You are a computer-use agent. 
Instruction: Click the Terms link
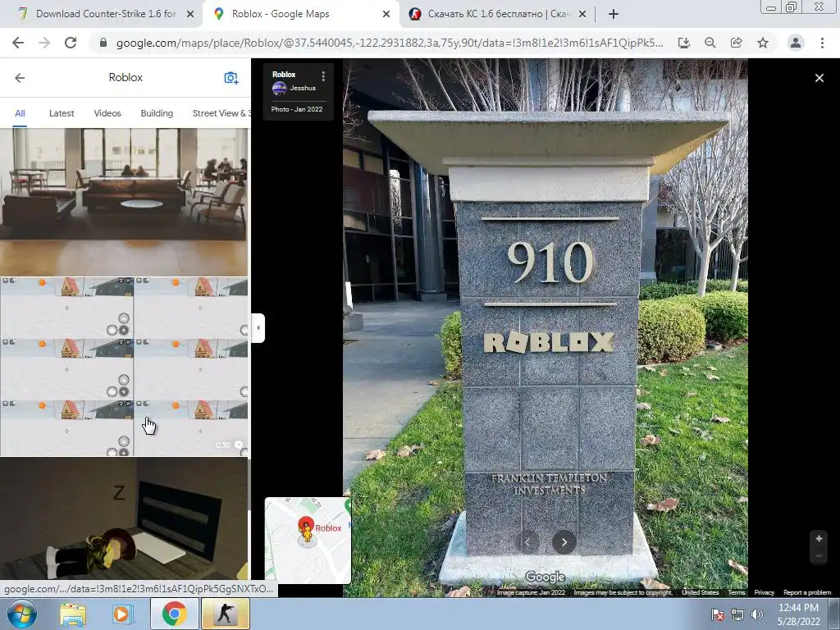[x=736, y=592]
